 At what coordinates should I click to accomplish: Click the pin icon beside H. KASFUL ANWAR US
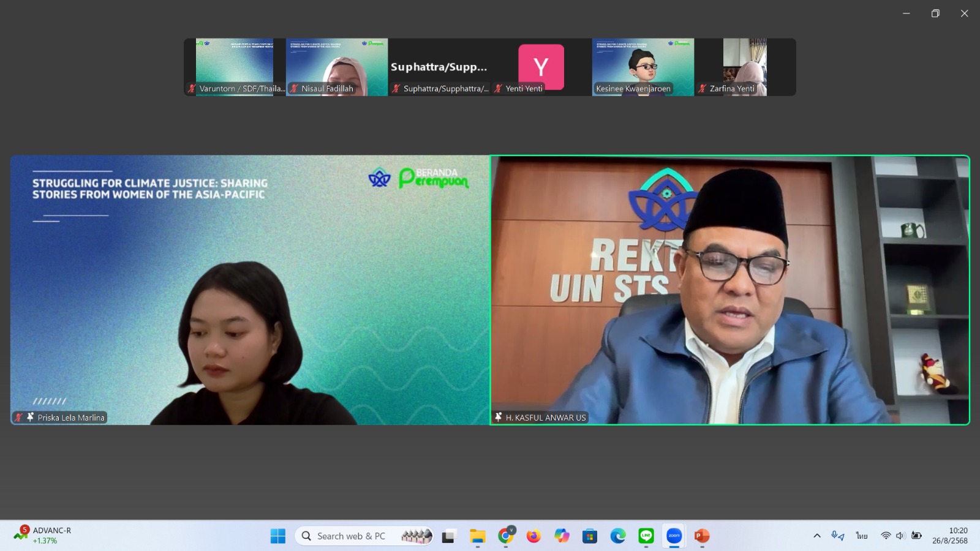click(x=499, y=417)
